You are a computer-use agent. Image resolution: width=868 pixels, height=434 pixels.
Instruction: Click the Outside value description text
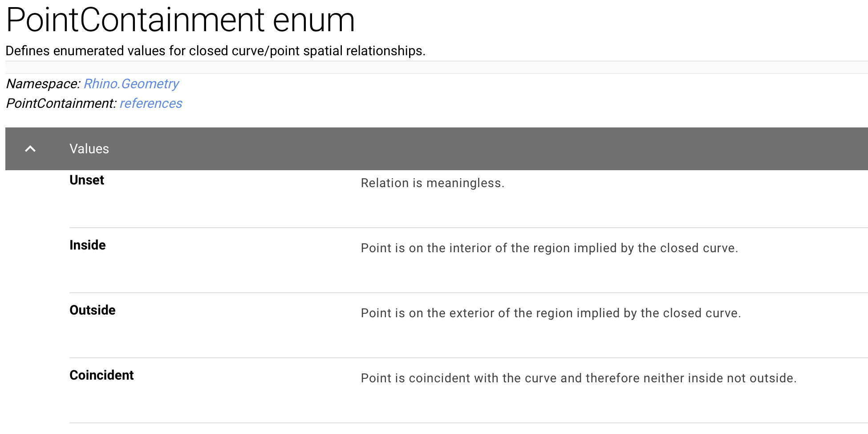tap(551, 313)
